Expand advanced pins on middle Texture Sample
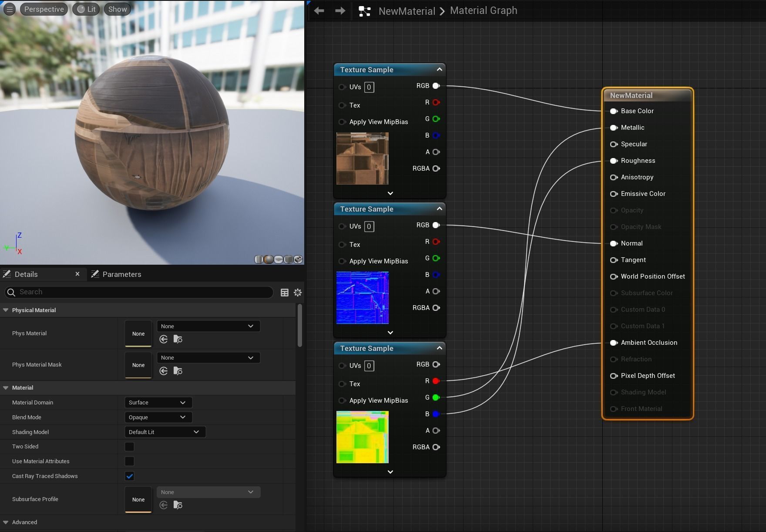 point(390,333)
